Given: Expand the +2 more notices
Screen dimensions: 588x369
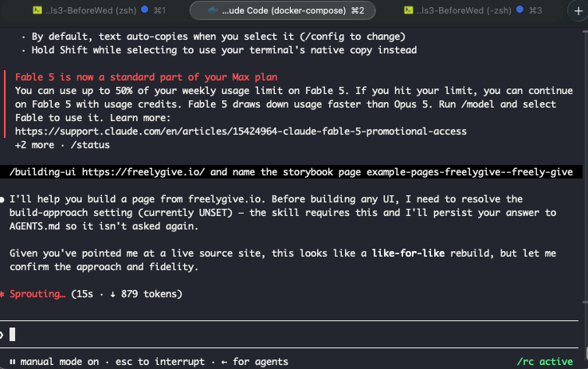Looking at the screenshot, I should pyautogui.click(x=34, y=145).
